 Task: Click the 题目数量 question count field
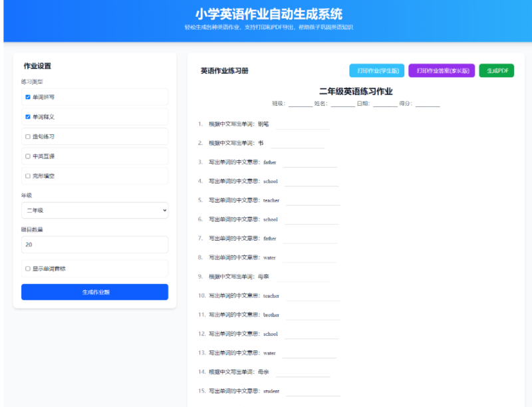tap(94, 244)
